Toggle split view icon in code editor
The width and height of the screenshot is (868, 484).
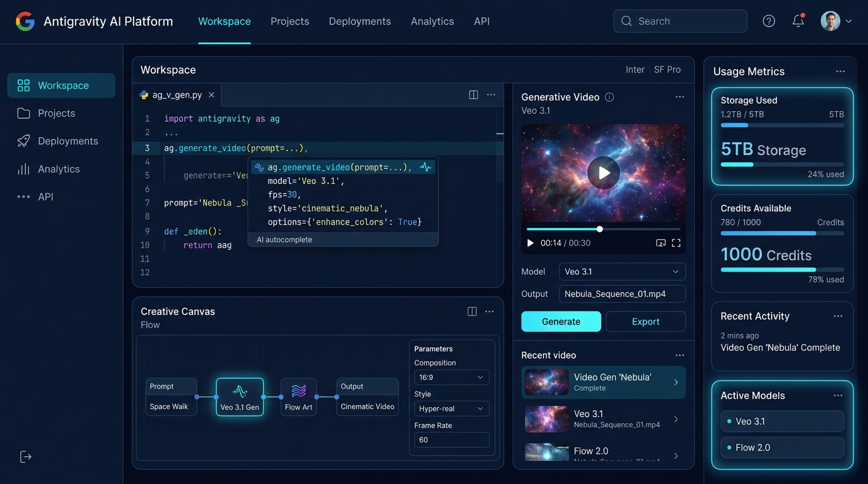[473, 95]
